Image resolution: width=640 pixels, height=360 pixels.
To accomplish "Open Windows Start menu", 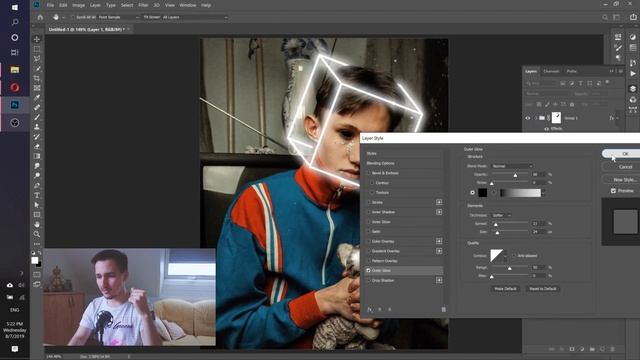I will click(x=15, y=7).
